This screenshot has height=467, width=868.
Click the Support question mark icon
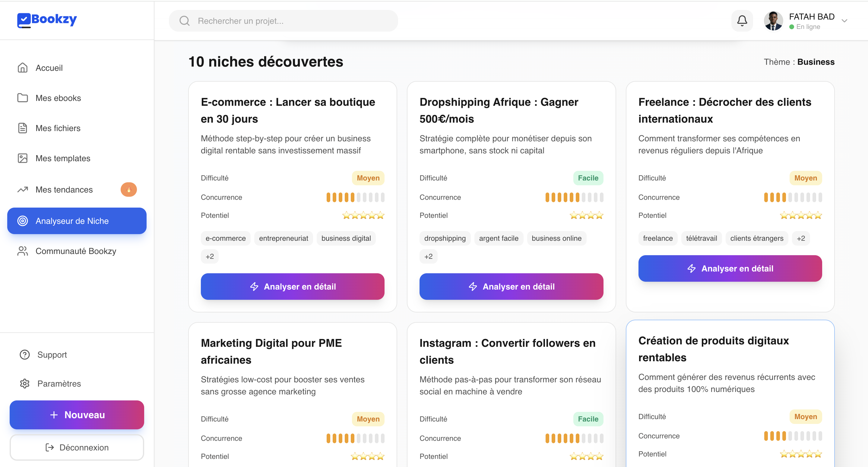click(x=25, y=355)
